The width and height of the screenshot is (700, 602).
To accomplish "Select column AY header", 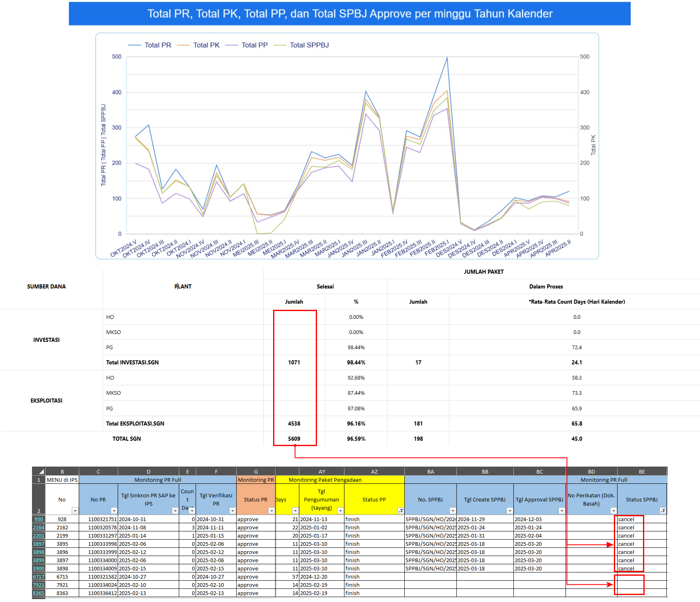I will (x=321, y=472).
